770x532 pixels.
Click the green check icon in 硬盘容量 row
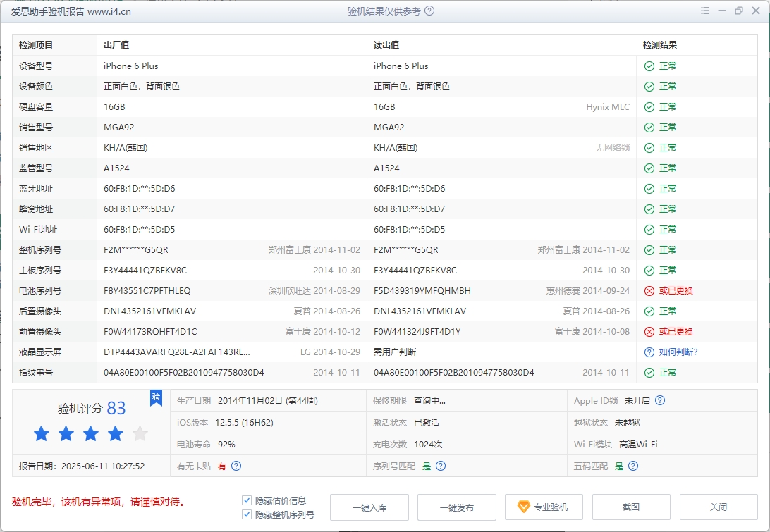pos(649,107)
